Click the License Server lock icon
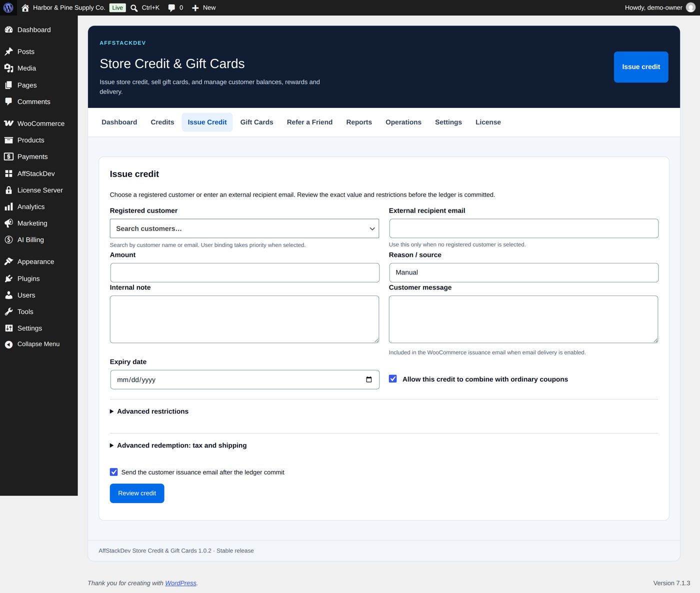700x593 pixels. click(8, 190)
